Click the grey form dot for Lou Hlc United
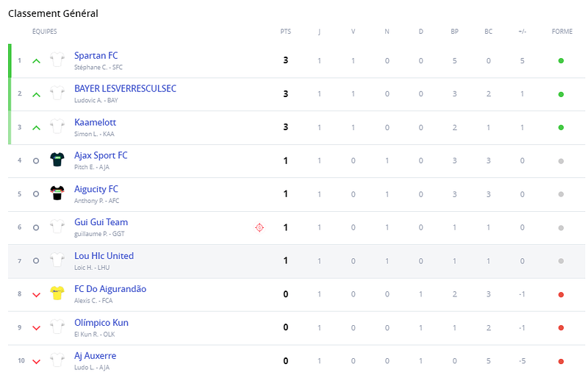588x381 pixels. (x=561, y=261)
